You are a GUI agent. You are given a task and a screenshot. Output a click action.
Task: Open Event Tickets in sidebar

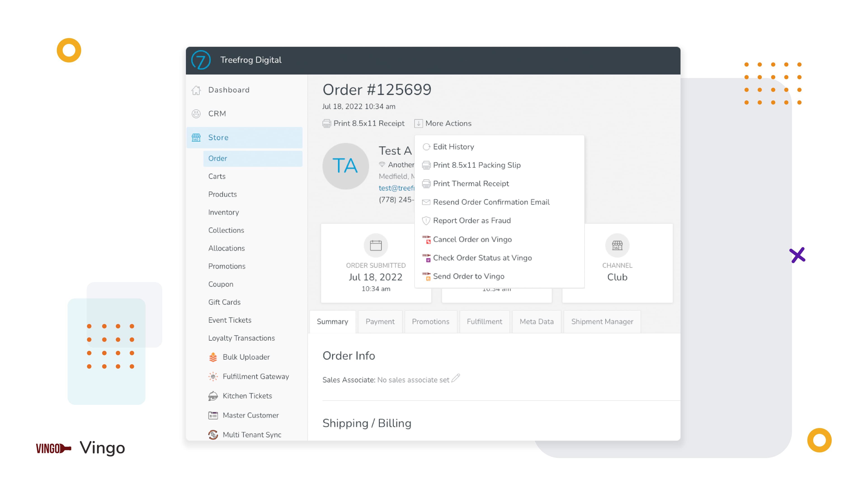click(230, 320)
